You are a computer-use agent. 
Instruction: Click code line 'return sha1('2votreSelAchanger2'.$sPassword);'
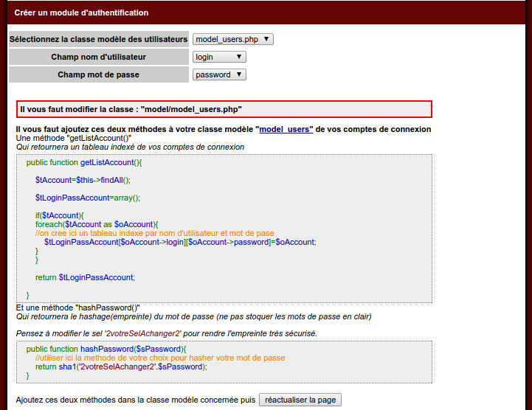121,366
